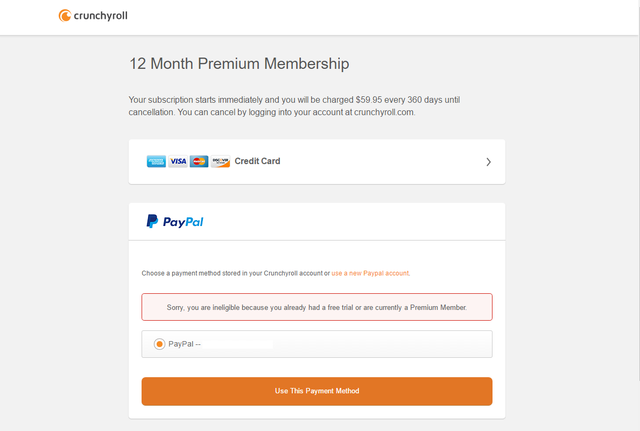This screenshot has width=640, height=431.
Task: Click the subscription charge description text
Action: coord(294,106)
